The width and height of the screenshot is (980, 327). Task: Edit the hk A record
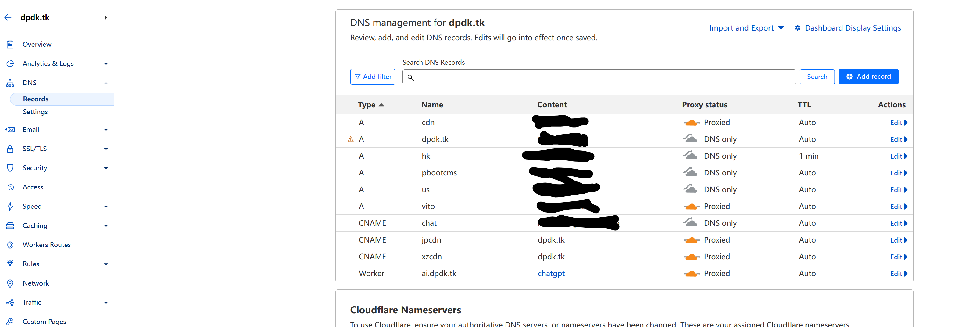[x=899, y=156]
